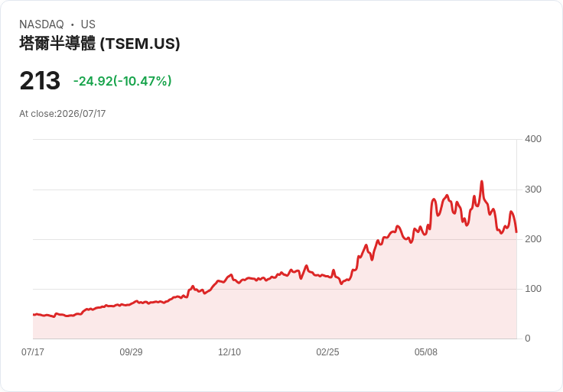
Task: Select the current price 213
Action: [40, 80]
